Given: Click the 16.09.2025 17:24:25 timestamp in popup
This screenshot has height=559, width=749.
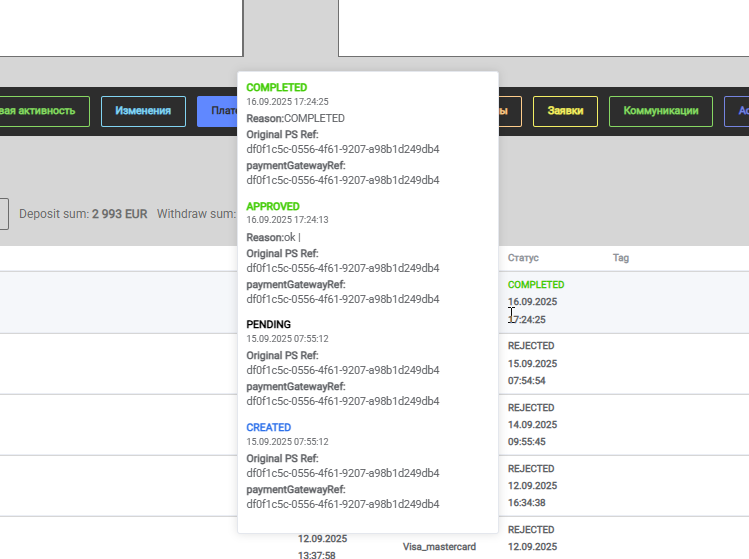Looking at the screenshot, I should point(288,102).
